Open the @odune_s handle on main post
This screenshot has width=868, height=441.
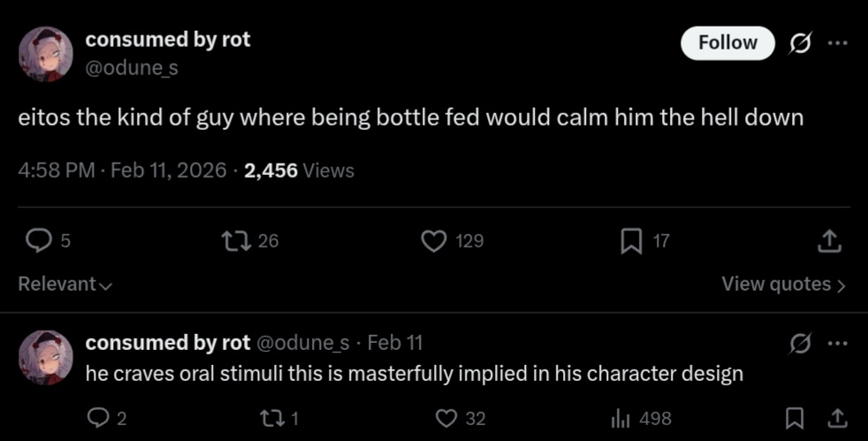tap(132, 67)
